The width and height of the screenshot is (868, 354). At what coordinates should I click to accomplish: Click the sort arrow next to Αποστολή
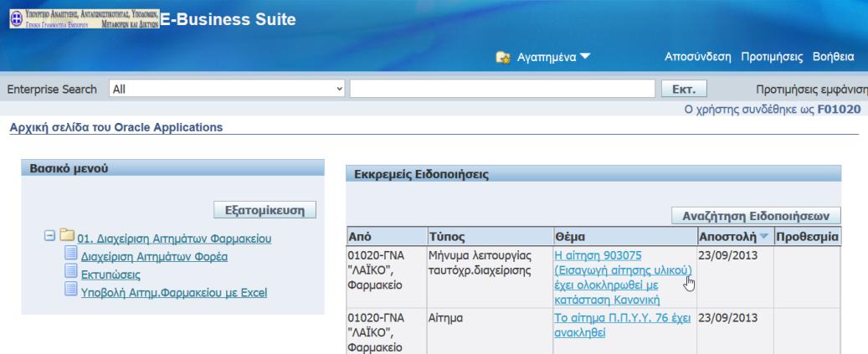[764, 237]
